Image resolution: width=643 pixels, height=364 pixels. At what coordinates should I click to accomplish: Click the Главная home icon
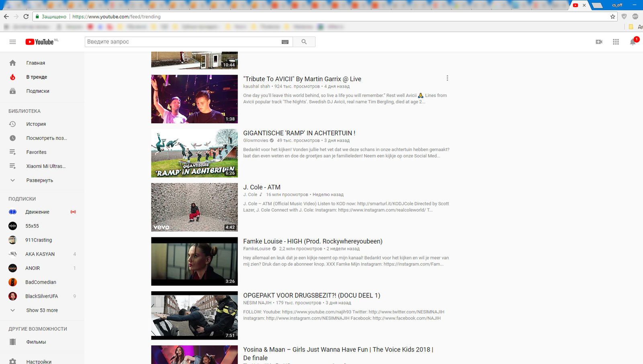click(12, 63)
